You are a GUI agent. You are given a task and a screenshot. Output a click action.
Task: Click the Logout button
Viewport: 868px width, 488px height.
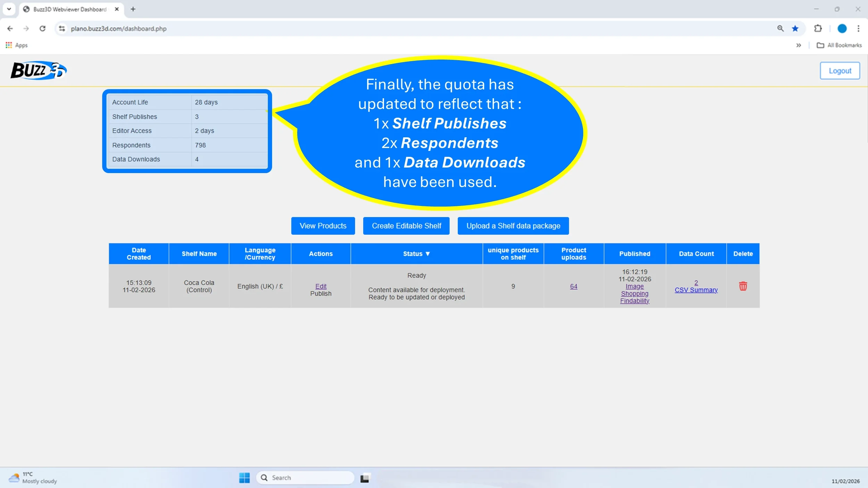[x=840, y=71]
